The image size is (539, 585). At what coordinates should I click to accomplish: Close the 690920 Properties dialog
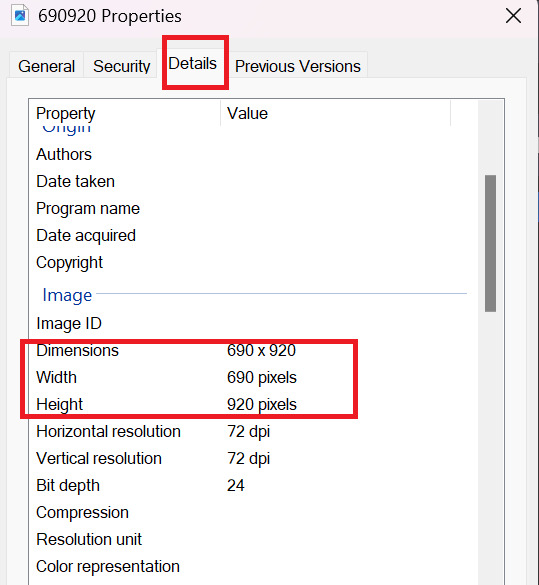513,16
